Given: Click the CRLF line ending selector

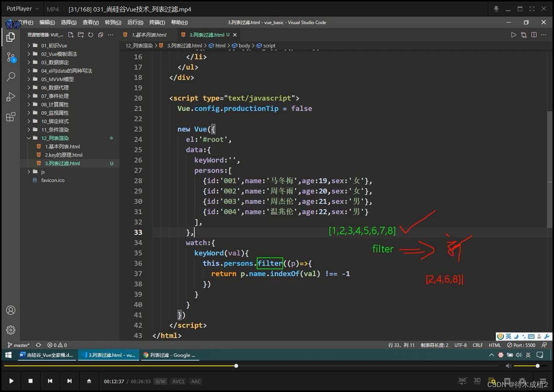Looking at the screenshot, I should [x=477, y=345].
